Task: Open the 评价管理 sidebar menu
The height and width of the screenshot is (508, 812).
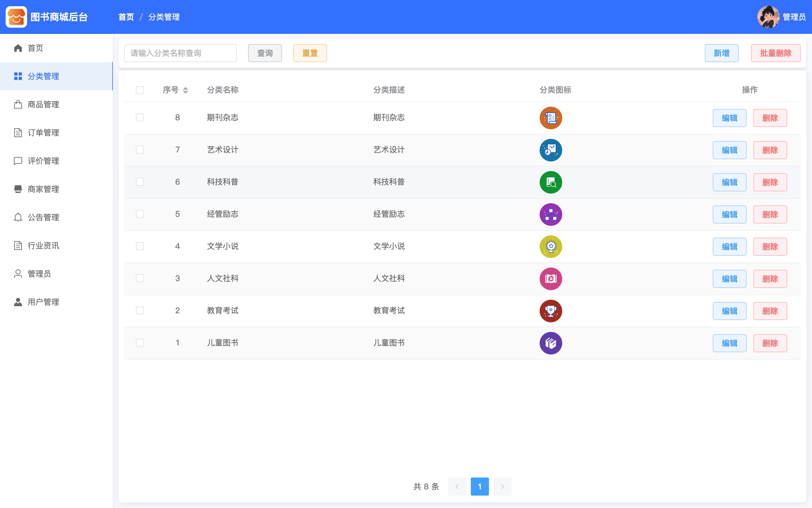Action: point(56,161)
